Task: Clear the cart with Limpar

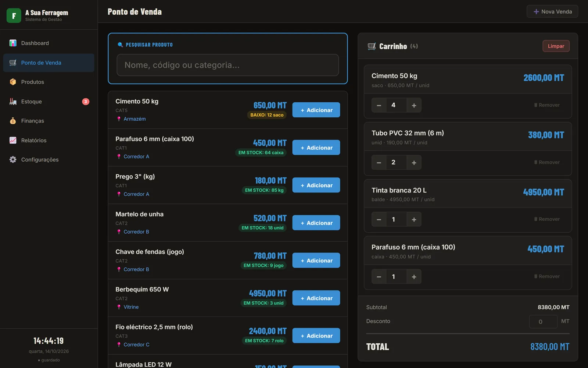Action: pos(556,46)
